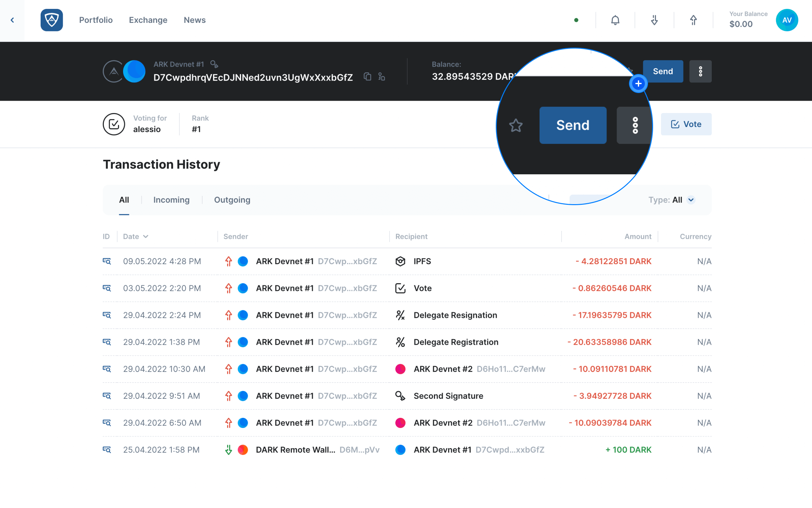This screenshot has height=508, width=812.
Task: Open transaction ID icon for 29.04.2022 1:38 PM
Action: point(107,342)
